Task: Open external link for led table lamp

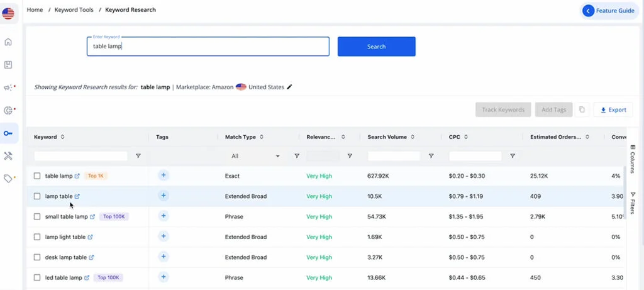Action: click(x=87, y=277)
